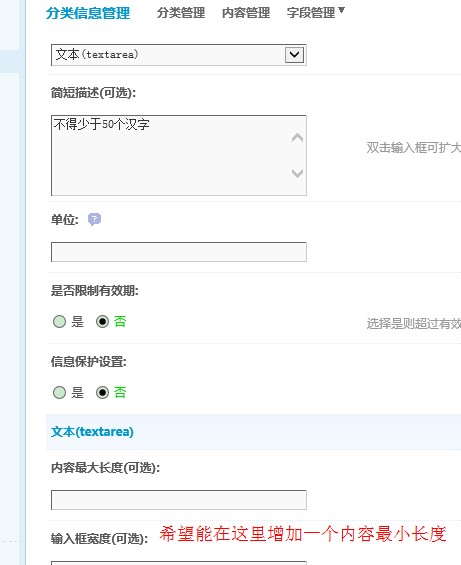Click the help icon beside 单位
The width and height of the screenshot is (461, 565).
(x=94, y=219)
